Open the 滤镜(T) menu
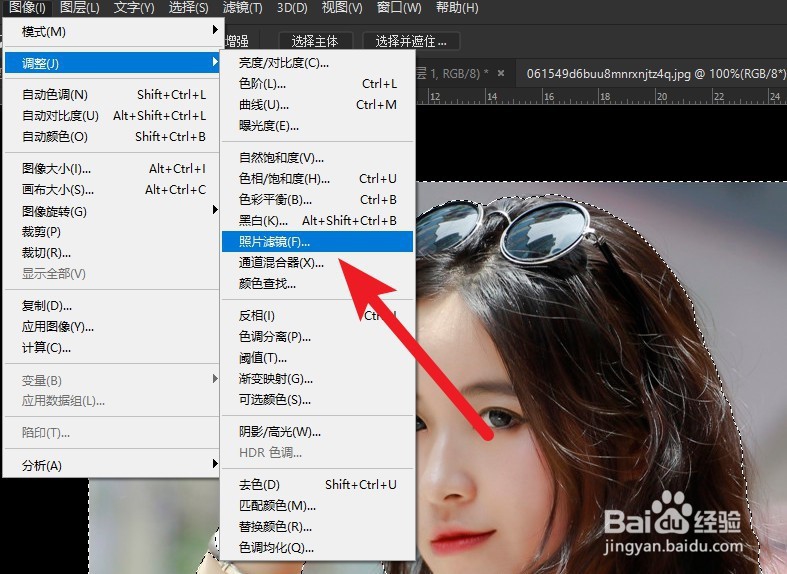Screen dimensions: 787x574 pyautogui.click(x=242, y=8)
